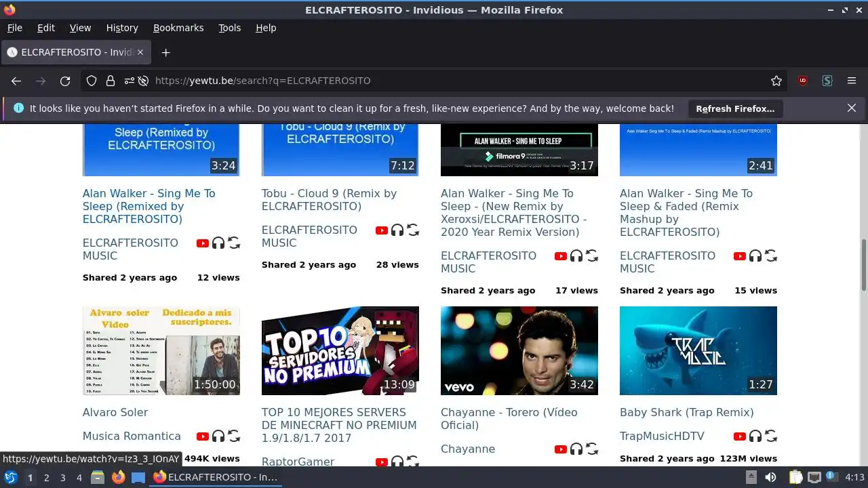Click the wired network icon in system tray
868x488 pixels.
click(814, 477)
